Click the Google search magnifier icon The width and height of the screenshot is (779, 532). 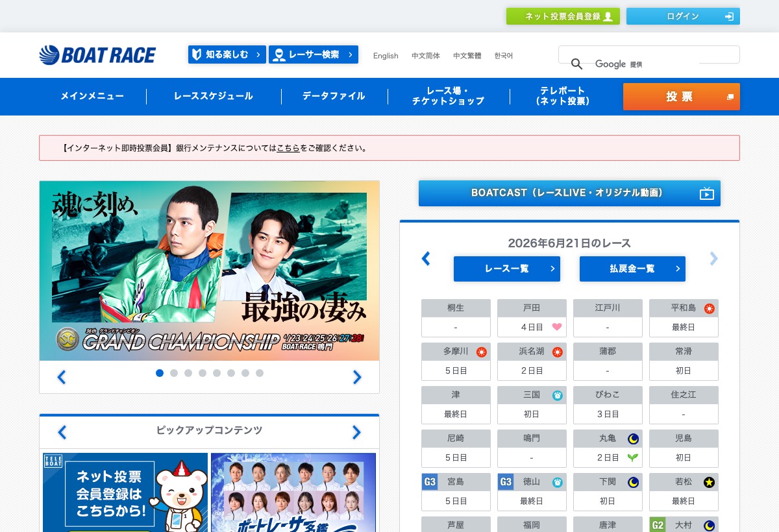tap(576, 64)
